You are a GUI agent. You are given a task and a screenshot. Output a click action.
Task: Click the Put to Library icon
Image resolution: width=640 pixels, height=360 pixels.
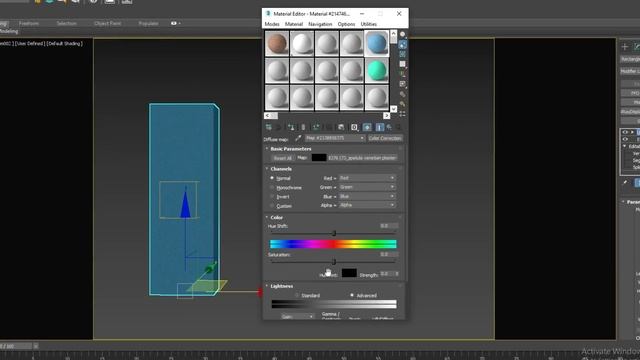point(341,127)
